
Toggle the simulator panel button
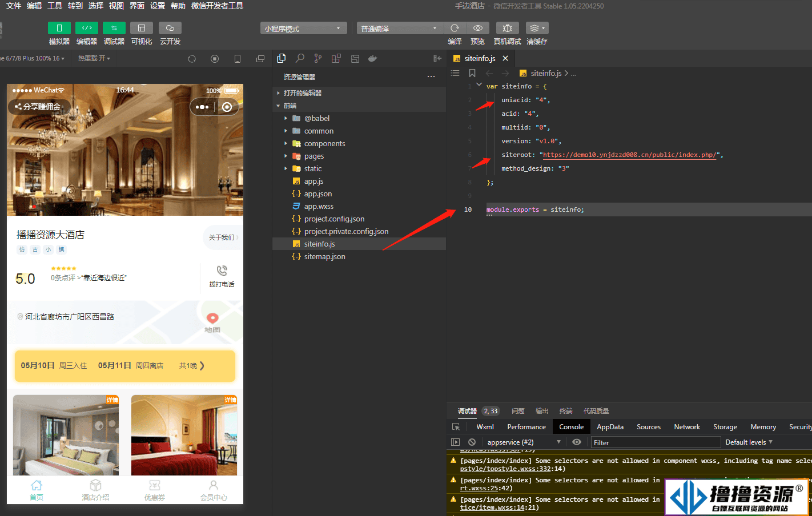[x=59, y=28]
